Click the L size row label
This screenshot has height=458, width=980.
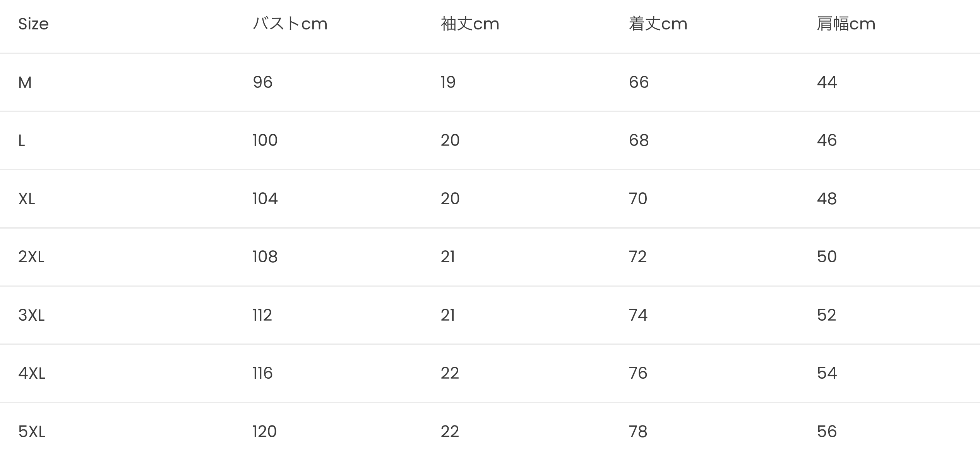point(22,140)
